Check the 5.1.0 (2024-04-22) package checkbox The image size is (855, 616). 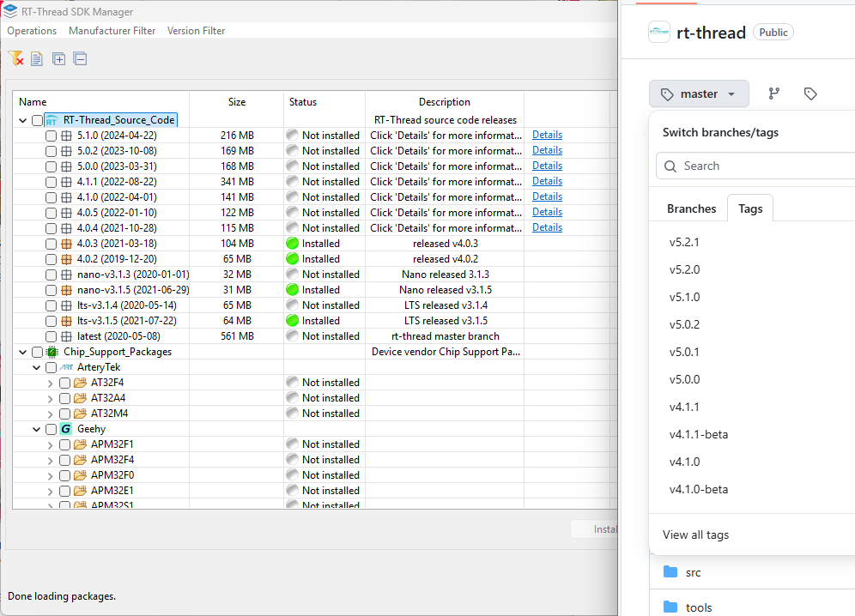click(51, 135)
